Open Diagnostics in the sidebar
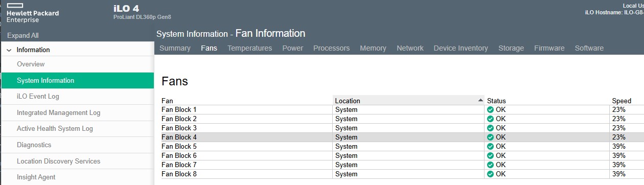 [x=77, y=145]
